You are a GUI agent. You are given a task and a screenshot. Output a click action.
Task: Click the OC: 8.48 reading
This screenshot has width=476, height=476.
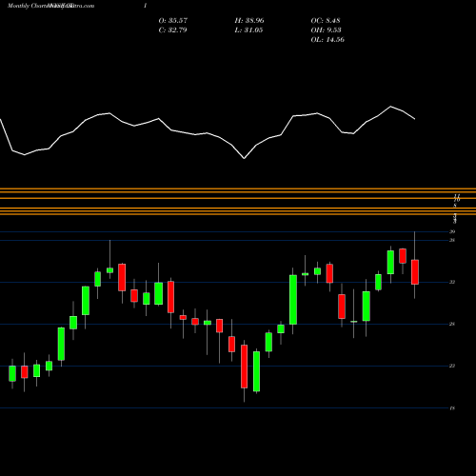click(326, 21)
